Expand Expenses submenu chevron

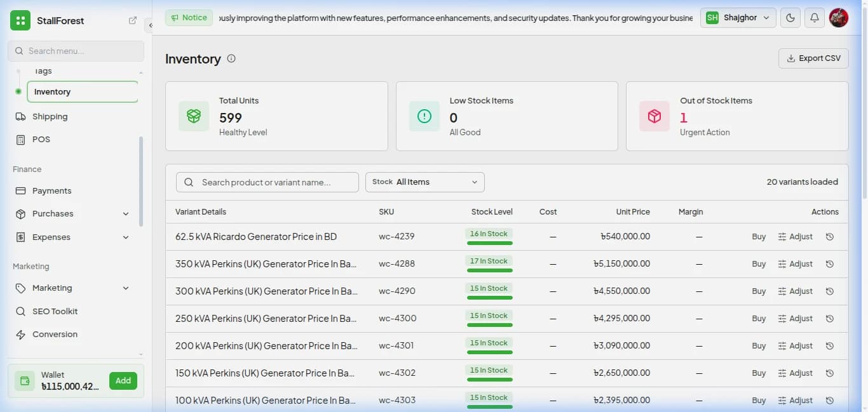point(126,237)
